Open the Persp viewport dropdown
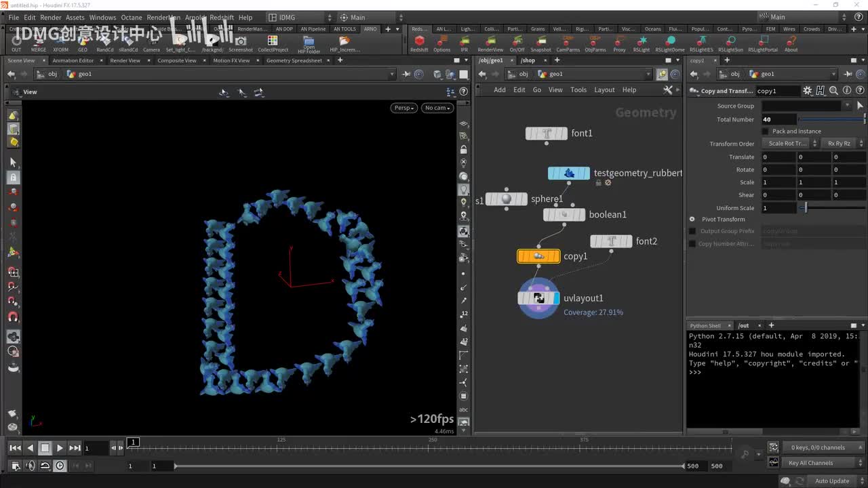 (403, 108)
